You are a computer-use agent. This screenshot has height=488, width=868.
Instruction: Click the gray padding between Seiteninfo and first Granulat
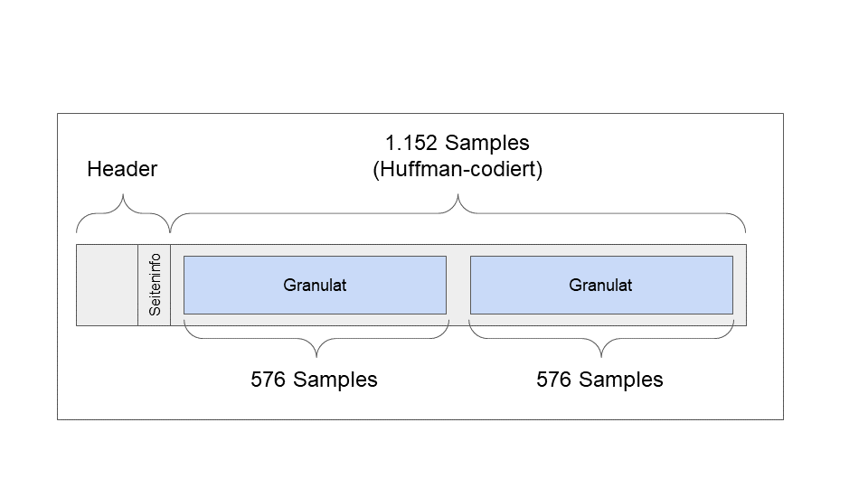point(177,285)
